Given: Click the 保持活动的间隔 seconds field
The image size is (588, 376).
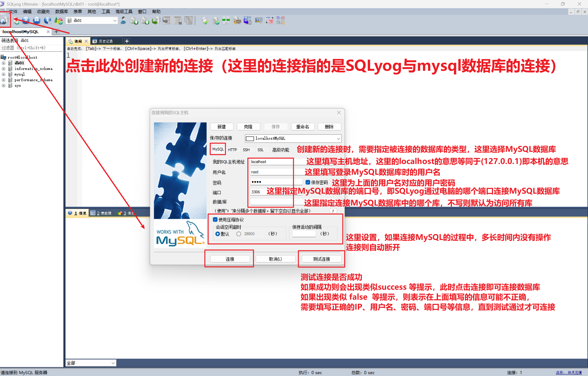Looking at the screenshot, I should (304, 234).
